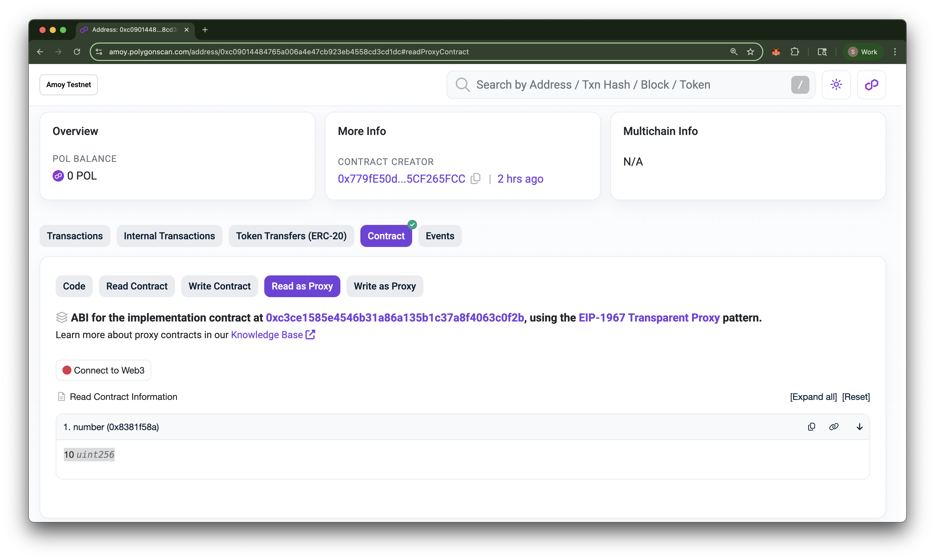Collapse the number method with the arrow
This screenshot has height=560, width=935.
click(859, 427)
